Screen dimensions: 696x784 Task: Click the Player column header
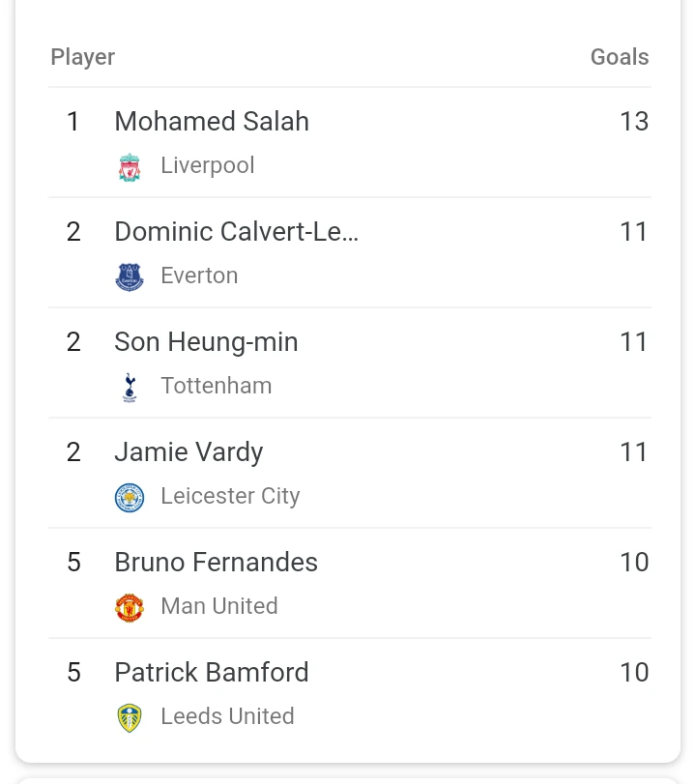(x=82, y=57)
